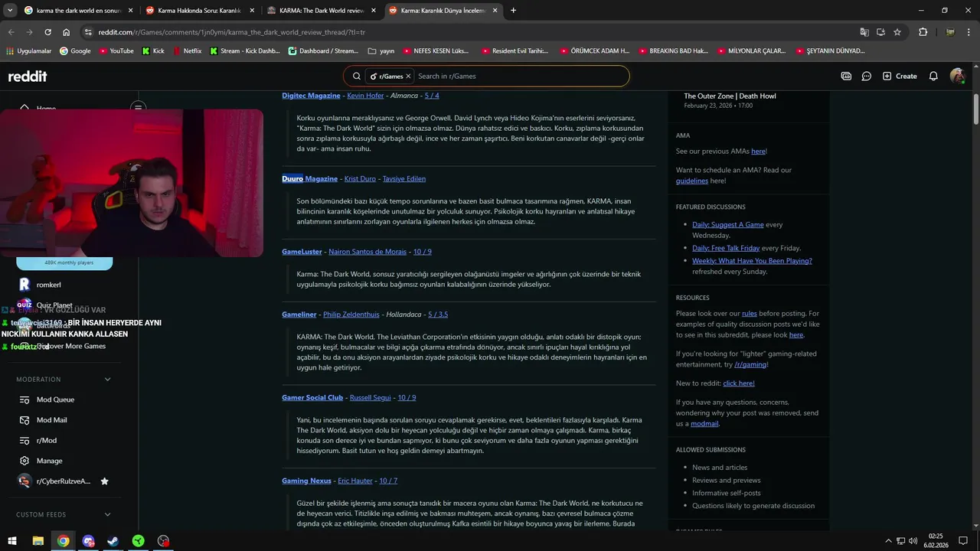
Task: Open the Gameliner 5 / 3.5 score link
Action: [438, 315]
